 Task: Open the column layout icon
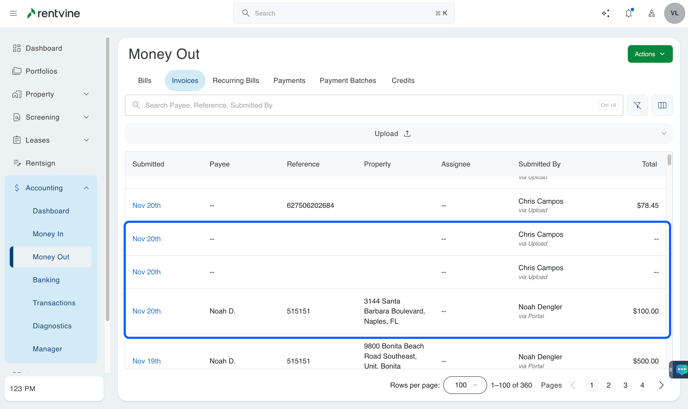662,105
